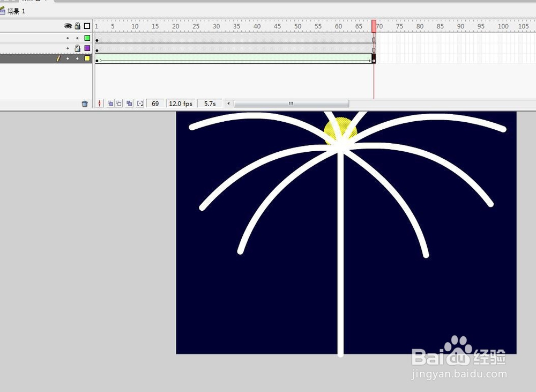Click the pencil icon on active layer
536x392 pixels.
click(58, 58)
